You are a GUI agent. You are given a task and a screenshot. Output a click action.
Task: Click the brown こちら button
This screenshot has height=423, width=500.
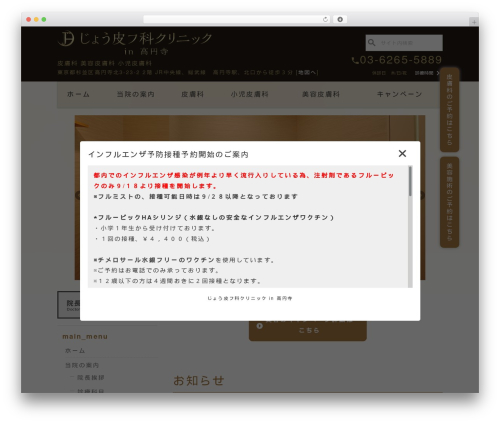coord(308,330)
